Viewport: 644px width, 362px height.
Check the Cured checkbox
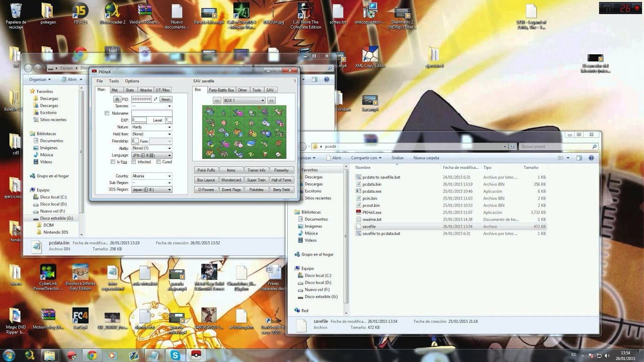click(x=158, y=162)
